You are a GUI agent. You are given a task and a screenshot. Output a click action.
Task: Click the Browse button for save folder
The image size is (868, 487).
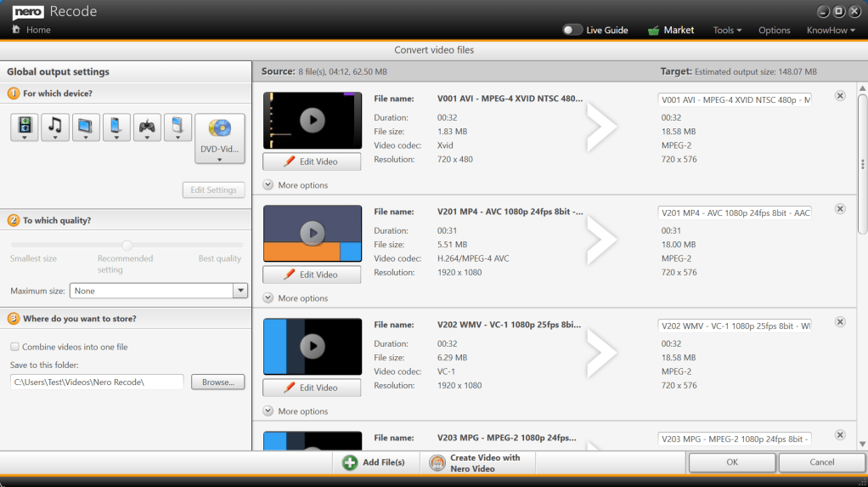(x=217, y=382)
